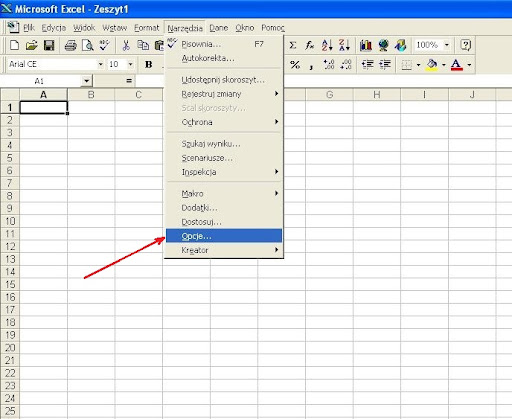Expand the Borders dropdown arrow
The image size is (512, 419).
[418, 64]
